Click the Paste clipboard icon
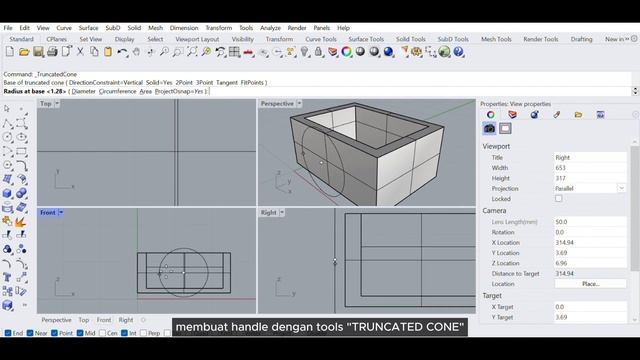The width and height of the screenshot is (640, 360). point(108,52)
